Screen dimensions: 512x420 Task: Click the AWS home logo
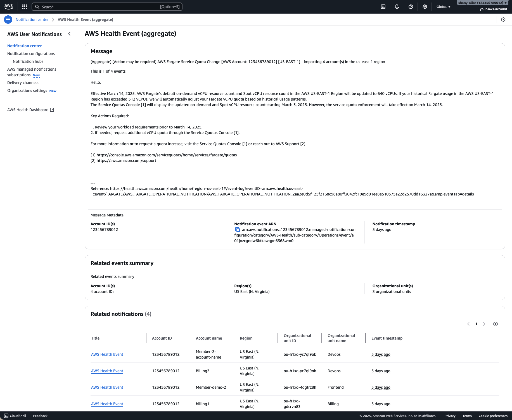[x=8, y=6]
